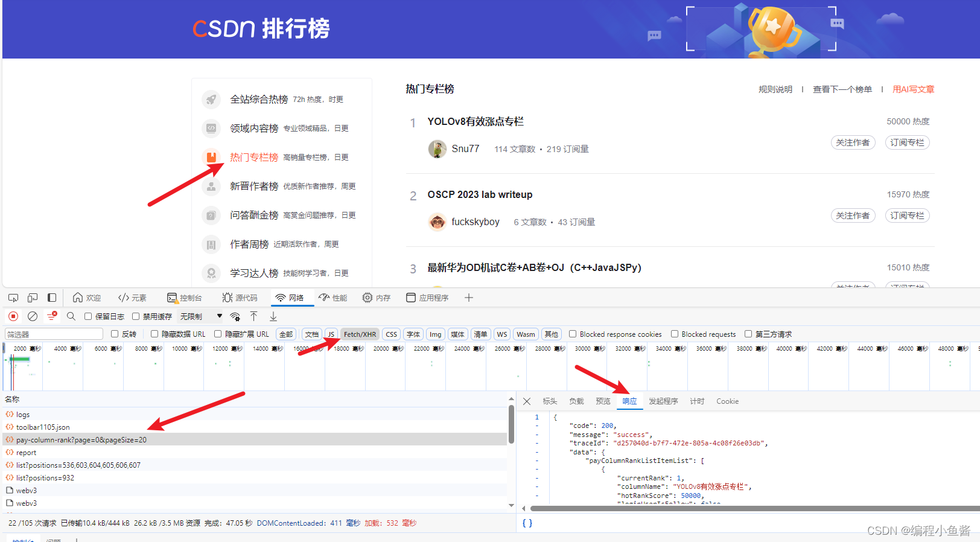Stop recording network log with red record button
Viewport: 980px width, 542px height.
tap(13, 316)
